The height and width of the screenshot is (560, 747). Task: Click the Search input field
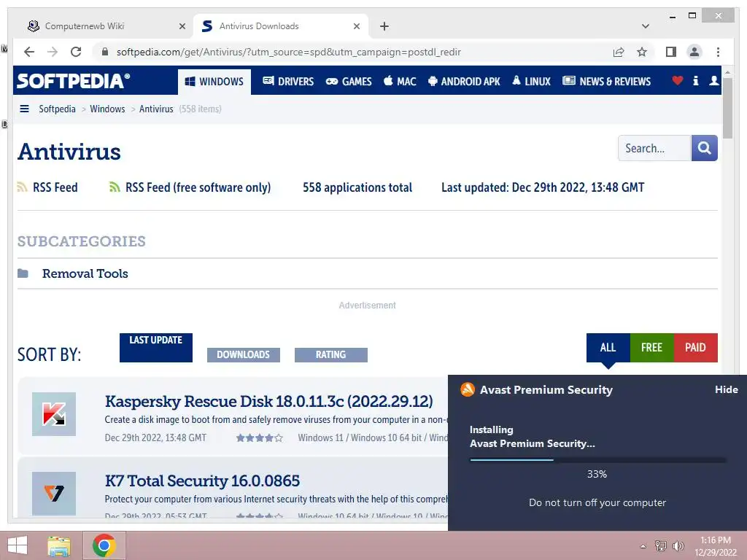pos(654,148)
